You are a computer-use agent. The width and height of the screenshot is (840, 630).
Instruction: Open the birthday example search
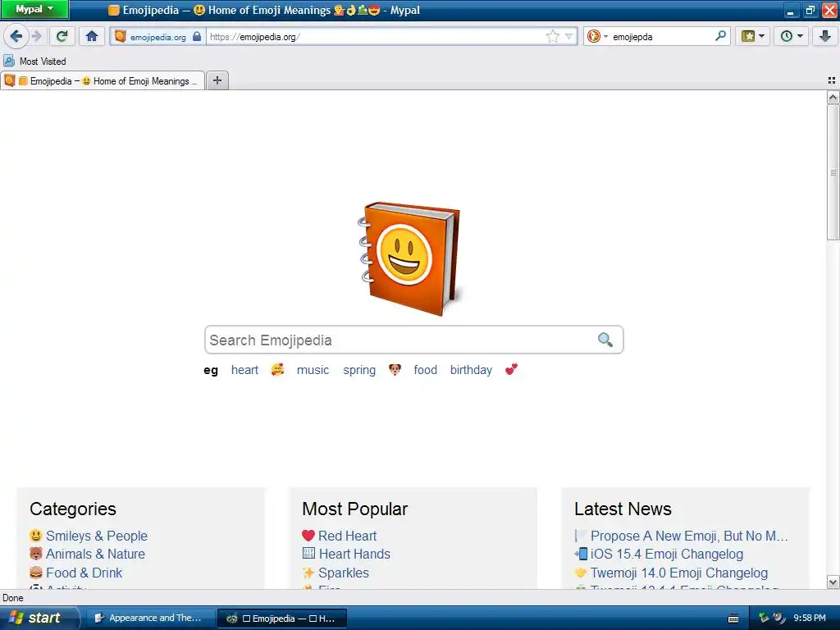(x=471, y=370)
